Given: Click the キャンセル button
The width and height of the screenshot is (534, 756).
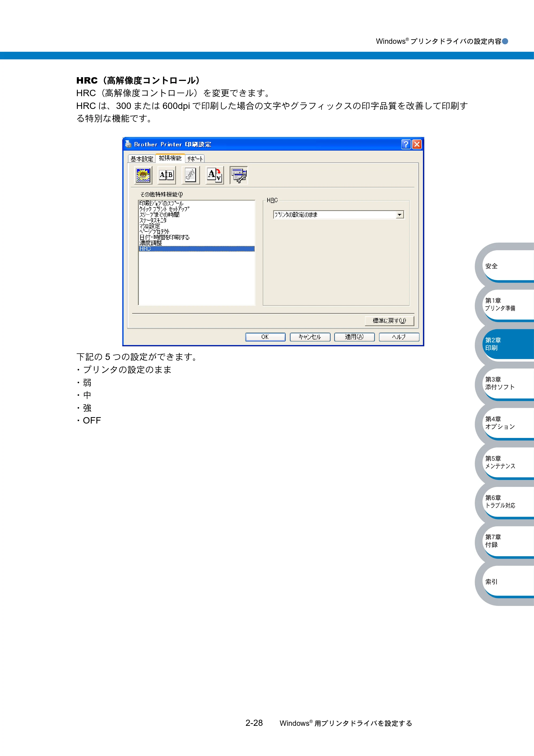Looking at the screenshot, I should point(310,337).
